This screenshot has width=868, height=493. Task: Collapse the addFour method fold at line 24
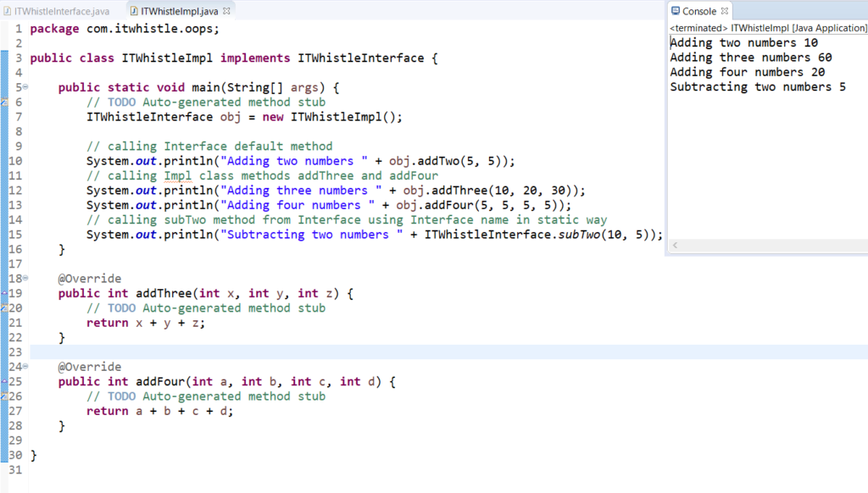pyautogui.click(x=25, y=367)
